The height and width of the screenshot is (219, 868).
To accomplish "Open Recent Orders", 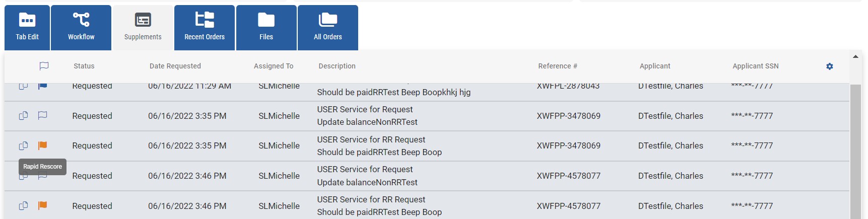I will click(205, 28).
